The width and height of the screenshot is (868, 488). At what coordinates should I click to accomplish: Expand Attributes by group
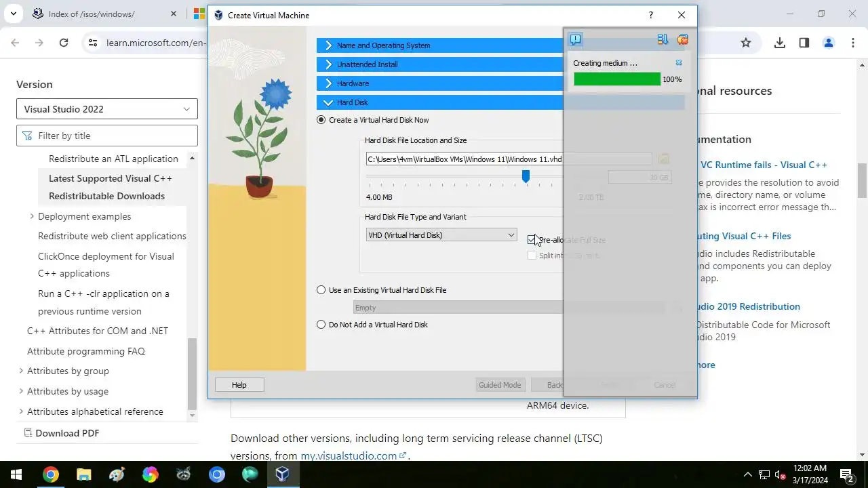coord(21,371)
